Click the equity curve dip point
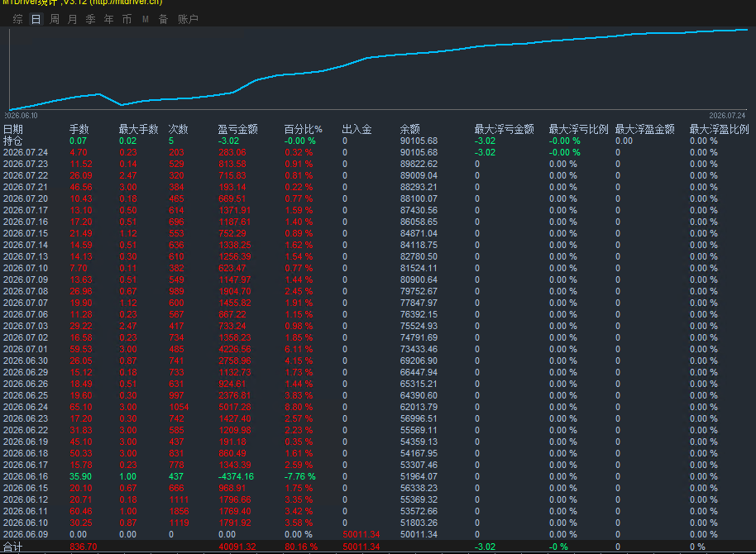The height and width of the screenshot is (554, 756). click(x=122, y=105)
